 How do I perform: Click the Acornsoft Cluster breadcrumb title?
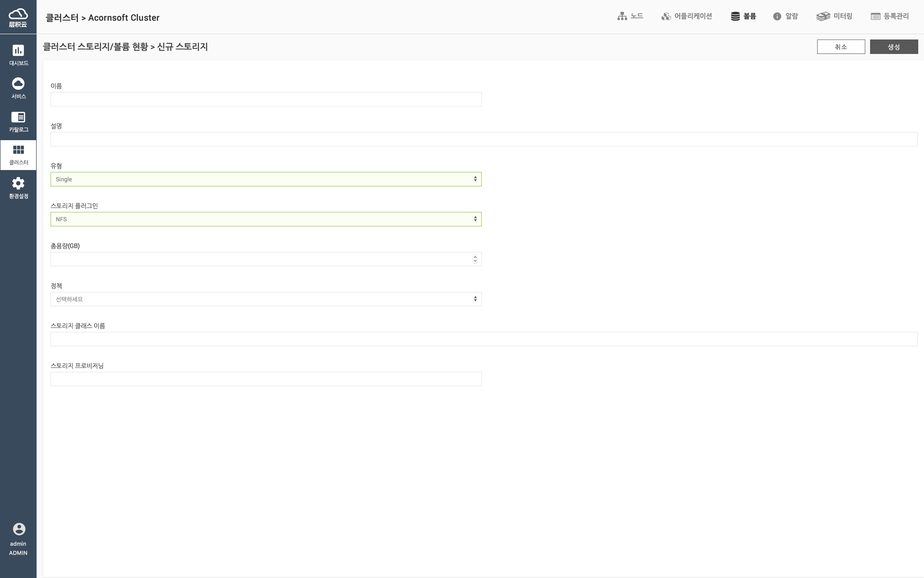pyautogui.click(x=124, y=18)
